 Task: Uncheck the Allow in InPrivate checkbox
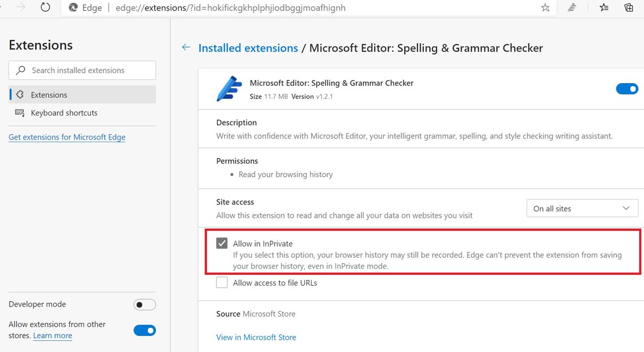click(x=222, y=243)
